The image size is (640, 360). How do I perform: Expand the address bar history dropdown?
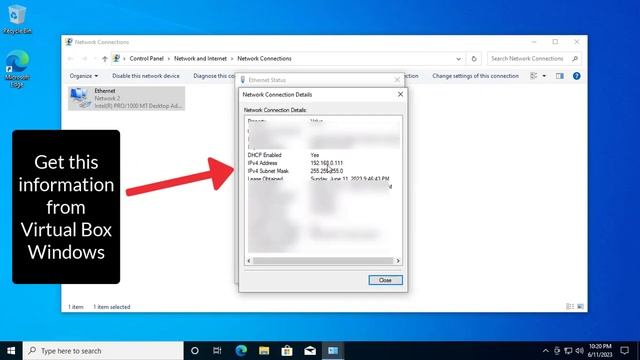(458, 59)
